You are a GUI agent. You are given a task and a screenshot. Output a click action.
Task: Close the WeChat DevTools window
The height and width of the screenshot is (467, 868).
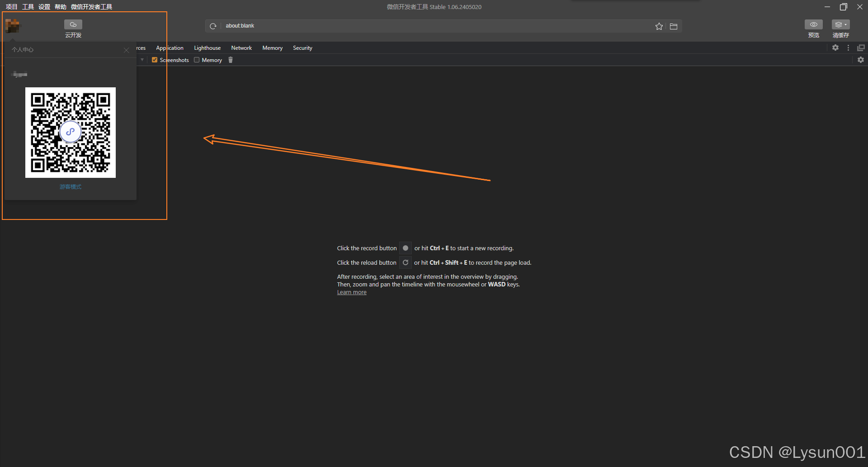pyautogui.click(x=860, y=7)
